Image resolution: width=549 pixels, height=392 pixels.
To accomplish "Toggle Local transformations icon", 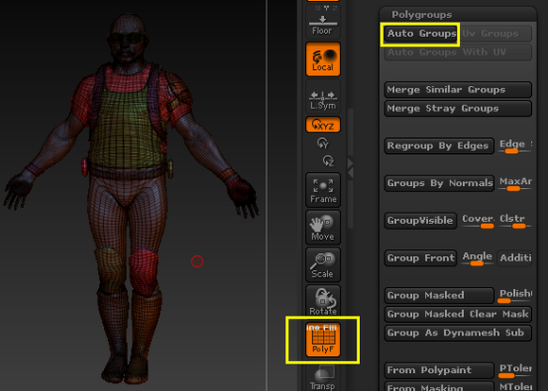I will [x=323, y=59].
